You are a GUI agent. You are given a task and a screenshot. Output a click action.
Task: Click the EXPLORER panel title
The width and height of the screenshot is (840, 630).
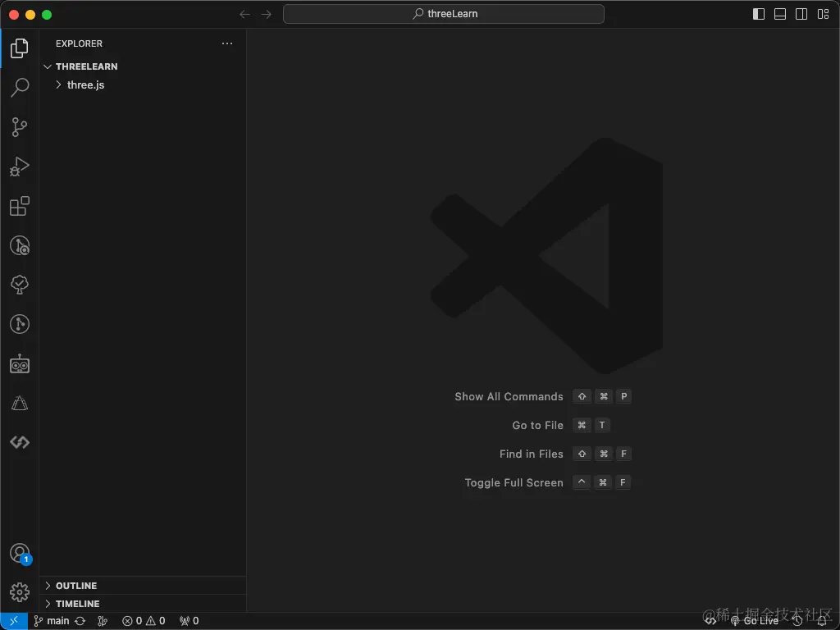[79, 43]
